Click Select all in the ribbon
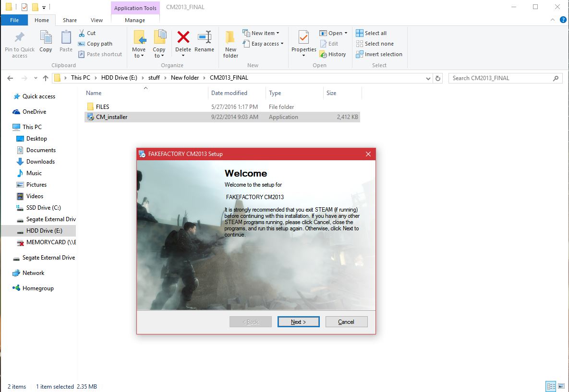The height and width of the screenshot is (392, 569). coord(371,33)
